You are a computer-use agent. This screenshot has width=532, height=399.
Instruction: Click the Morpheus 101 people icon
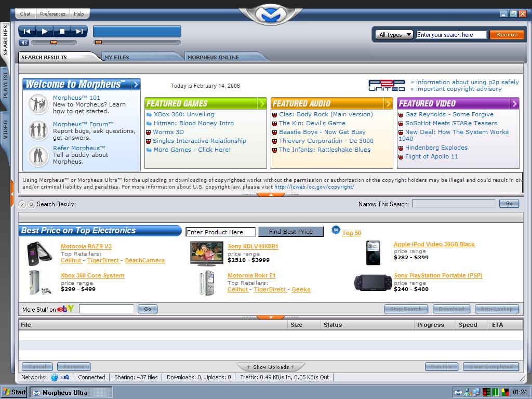[38, 104]
